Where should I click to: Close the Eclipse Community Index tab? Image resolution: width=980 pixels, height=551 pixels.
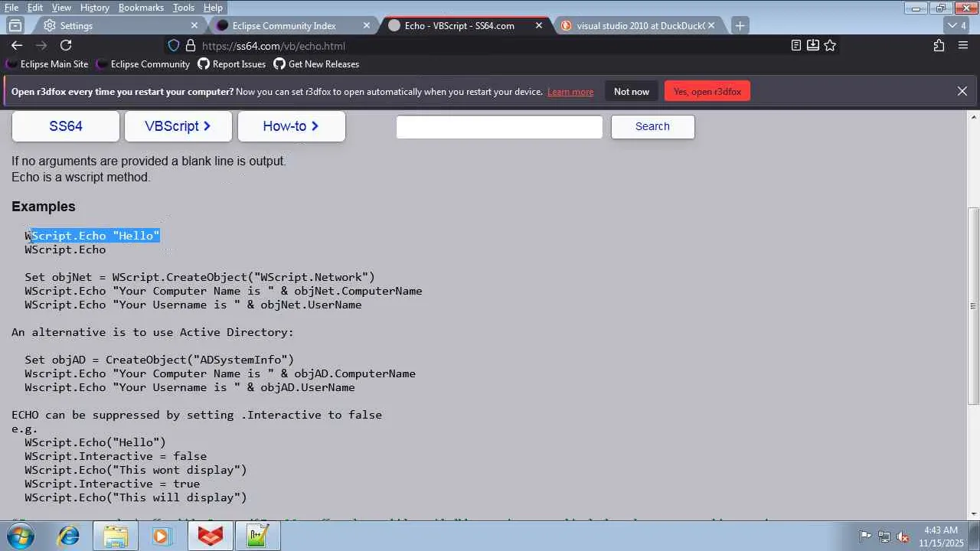click(x=367, y=25)
